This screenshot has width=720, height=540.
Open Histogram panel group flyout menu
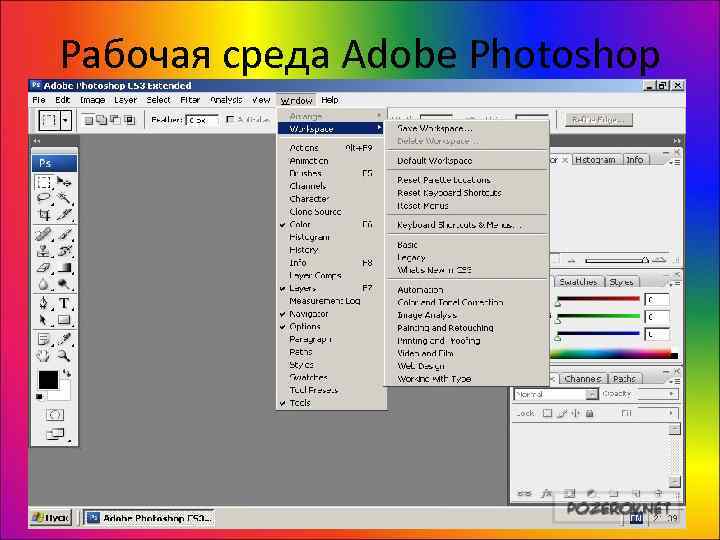click(675, 162)
